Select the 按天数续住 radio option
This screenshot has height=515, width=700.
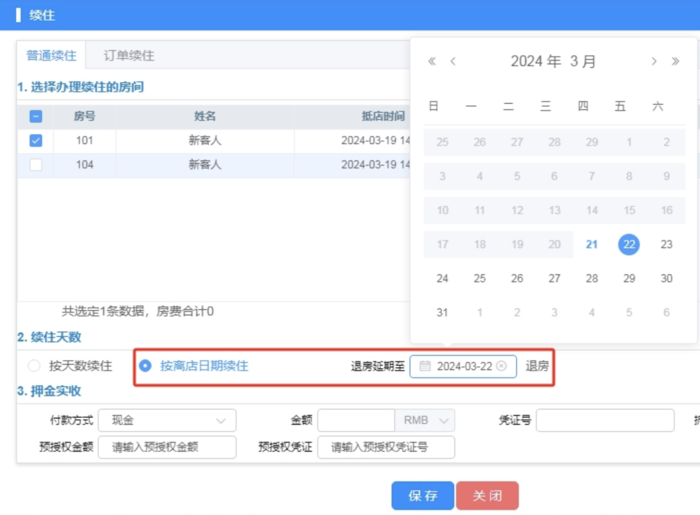tap(35, 366)
